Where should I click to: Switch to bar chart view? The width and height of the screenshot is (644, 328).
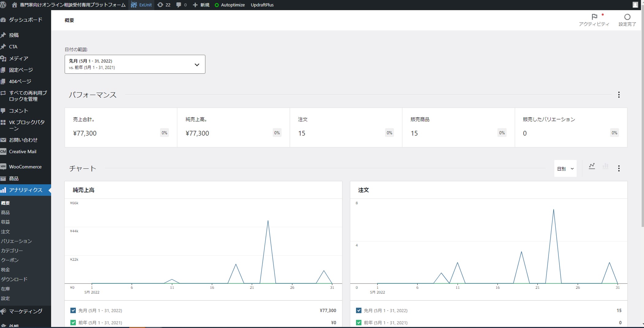tap(605, 166)
